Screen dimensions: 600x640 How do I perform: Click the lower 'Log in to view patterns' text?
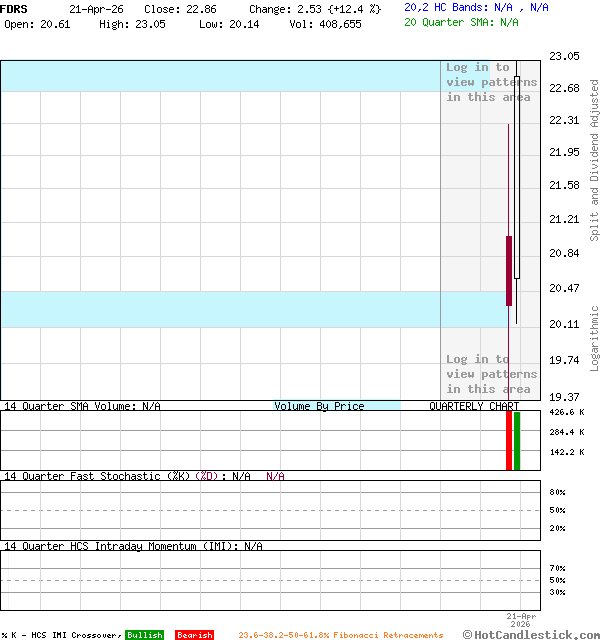[x=491, y=374]
